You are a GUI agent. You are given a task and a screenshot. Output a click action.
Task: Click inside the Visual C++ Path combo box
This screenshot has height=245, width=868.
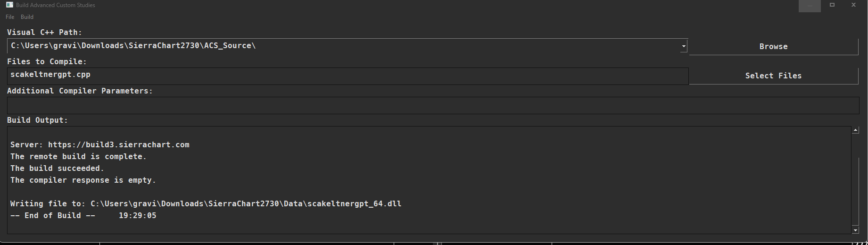(x=330, y=46)
